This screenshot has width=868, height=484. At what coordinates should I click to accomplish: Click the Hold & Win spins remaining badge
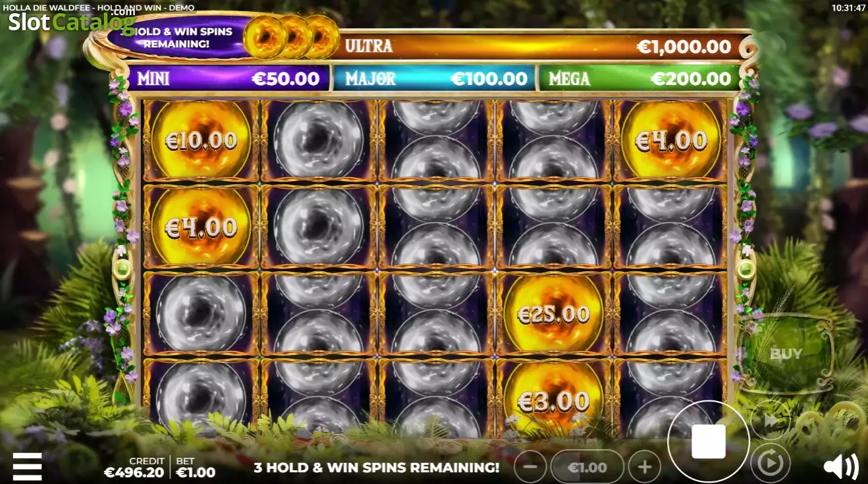click(x=176, y=38)
